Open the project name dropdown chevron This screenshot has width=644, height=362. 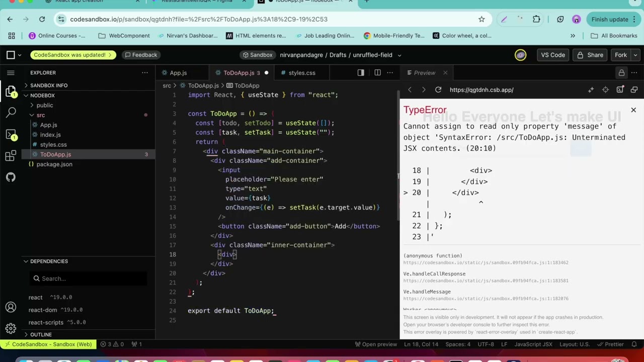point(399,55)
